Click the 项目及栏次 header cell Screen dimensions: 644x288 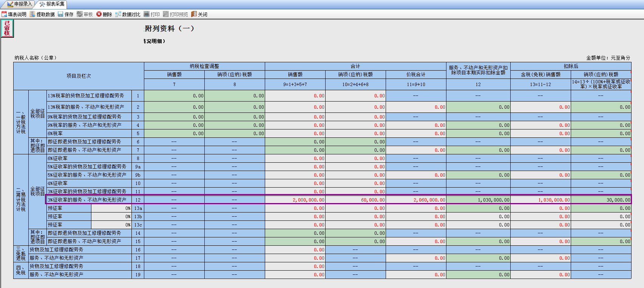pos(79,76)
